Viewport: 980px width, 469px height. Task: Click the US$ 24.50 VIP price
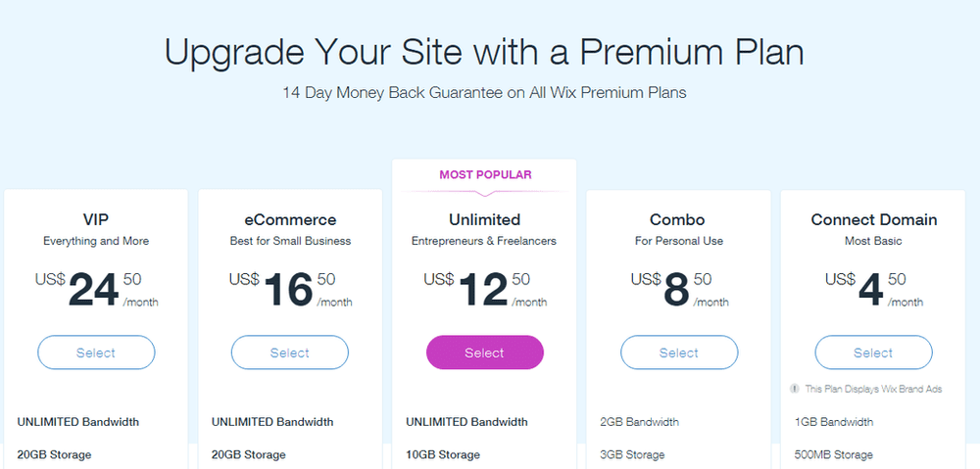(x=97, y=289)
